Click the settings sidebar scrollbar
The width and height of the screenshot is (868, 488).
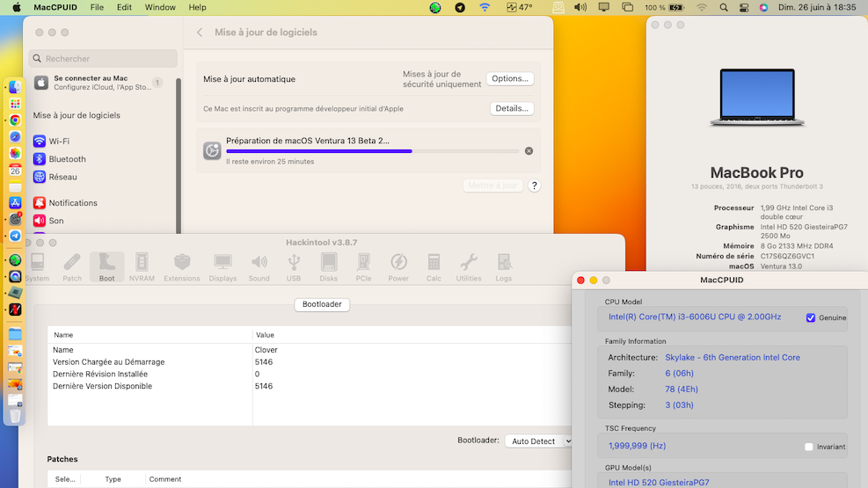coord(179,155)
